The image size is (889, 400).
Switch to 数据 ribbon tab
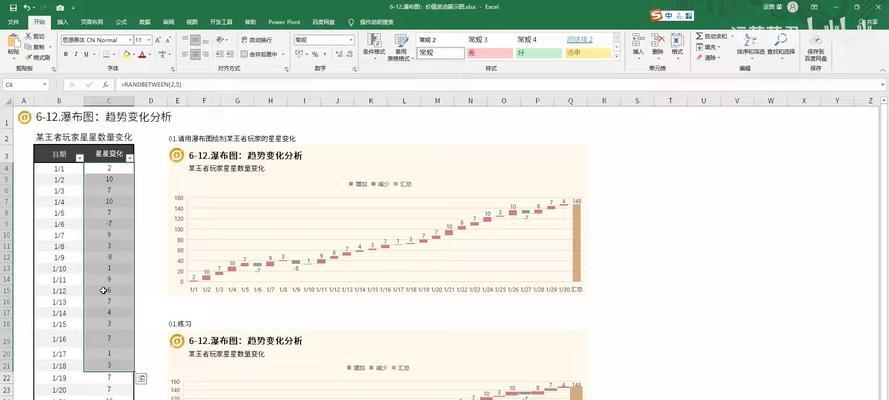point(145,22)
